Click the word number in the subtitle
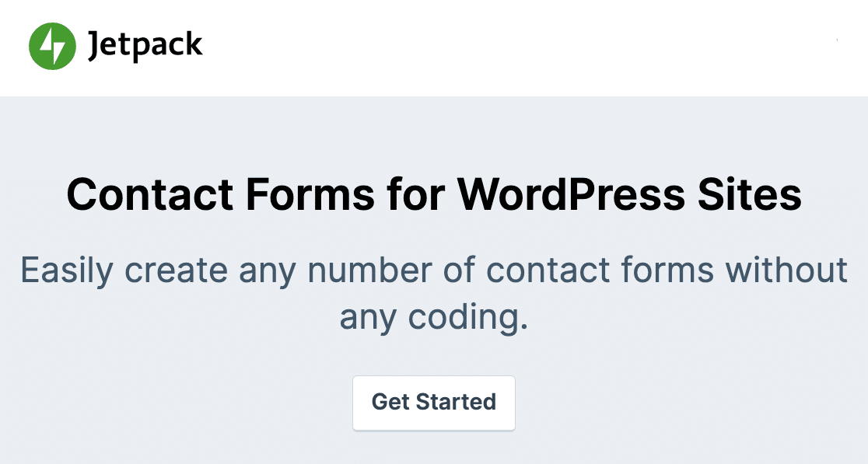Viewport: 868px width, 464px height. (369, 270)
